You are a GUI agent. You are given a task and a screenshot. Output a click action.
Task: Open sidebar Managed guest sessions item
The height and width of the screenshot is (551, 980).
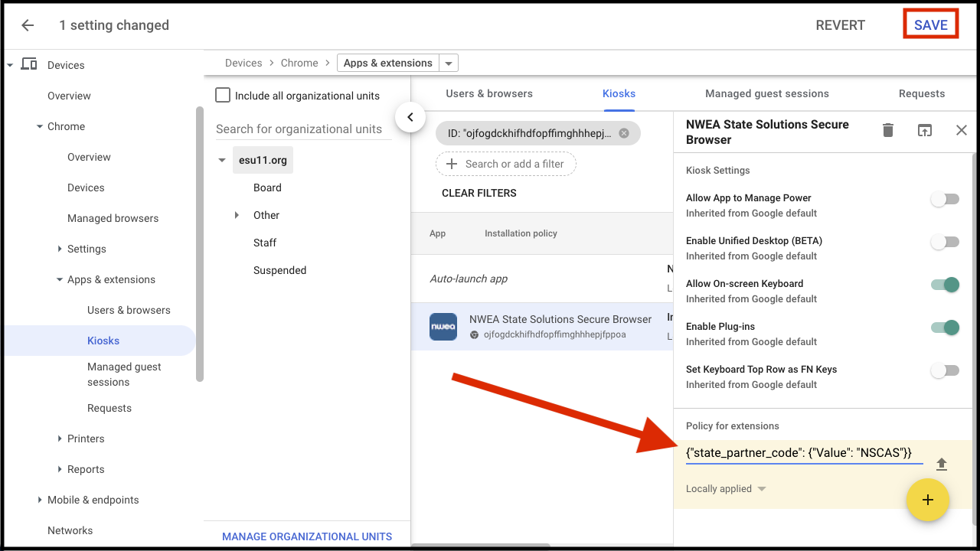click(124, 374)
